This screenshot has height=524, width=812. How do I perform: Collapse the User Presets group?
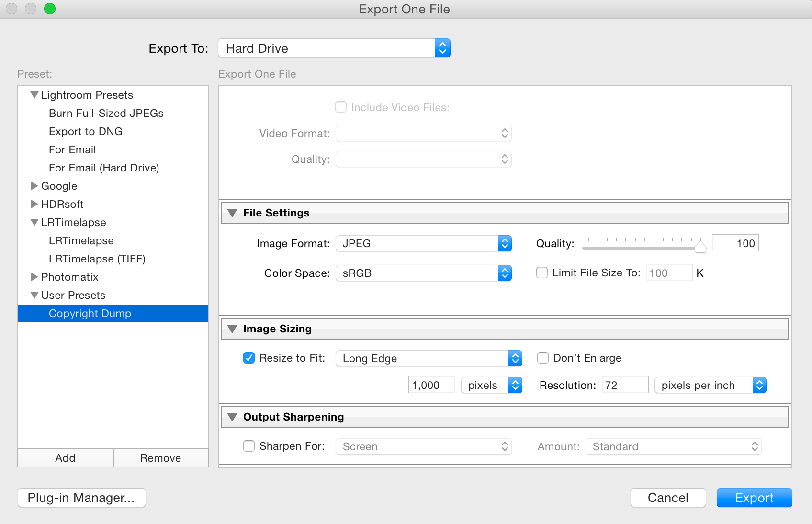click(34, 295)
